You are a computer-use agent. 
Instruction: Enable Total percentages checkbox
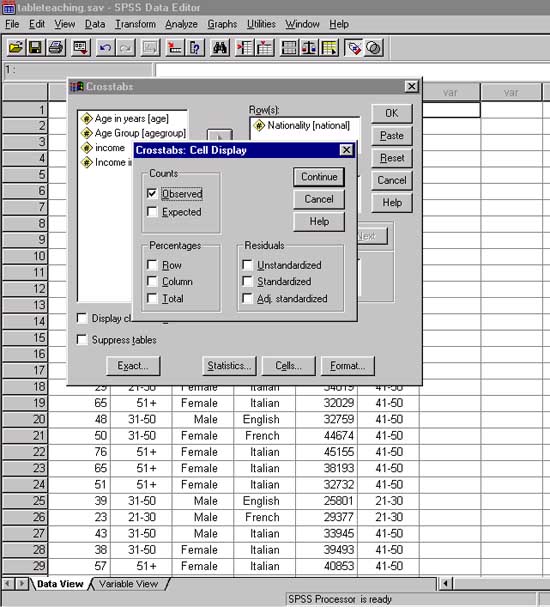152,298
